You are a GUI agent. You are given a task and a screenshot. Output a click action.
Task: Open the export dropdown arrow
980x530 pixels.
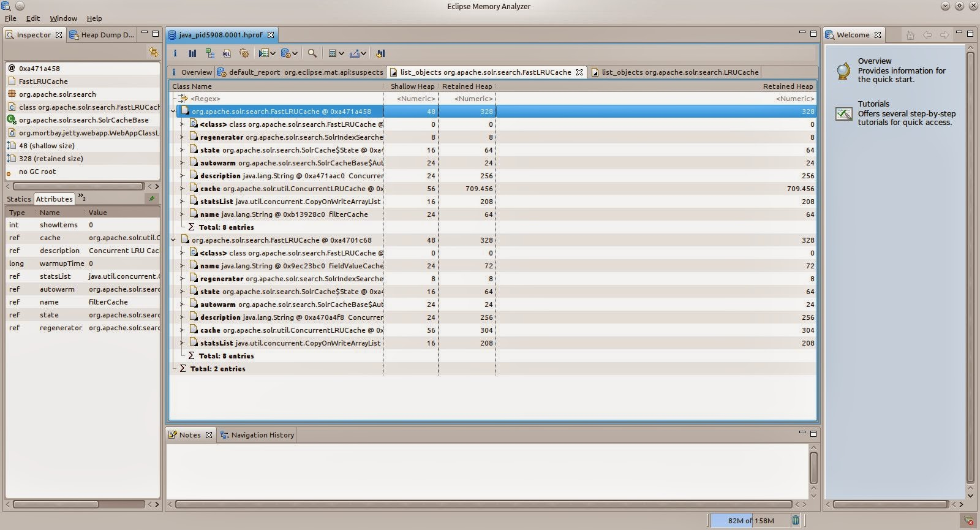(x=363, y=54)
